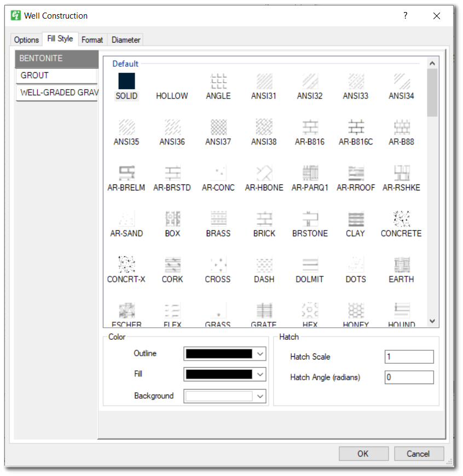Screen dimensions: 463x476
Task: Click inside the Hatch Scale field
Action: coord(409,357)
